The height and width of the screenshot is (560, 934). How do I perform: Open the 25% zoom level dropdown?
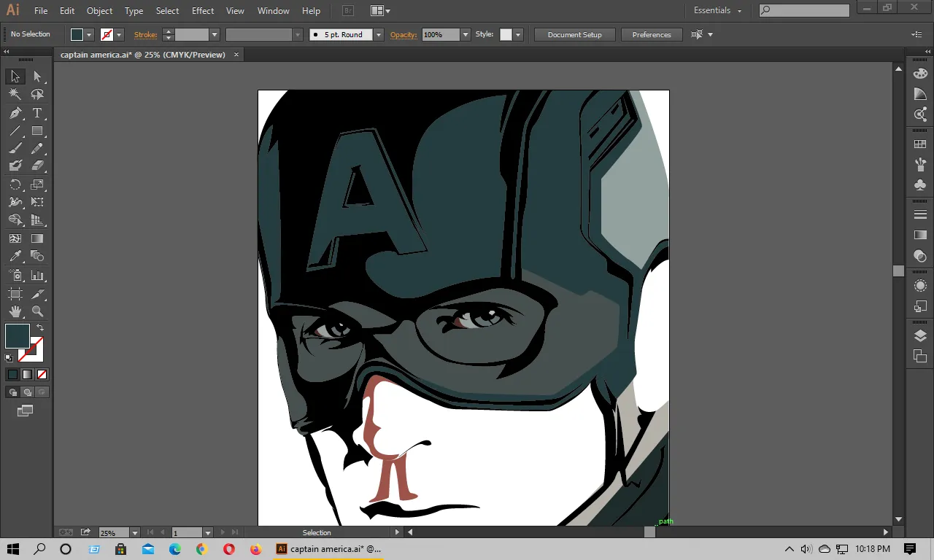134,533
